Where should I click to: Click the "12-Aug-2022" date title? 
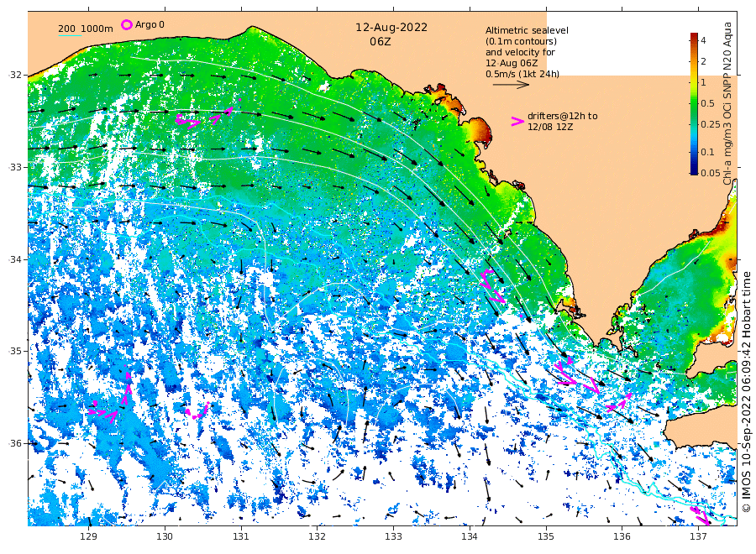(x=391, y=28)
